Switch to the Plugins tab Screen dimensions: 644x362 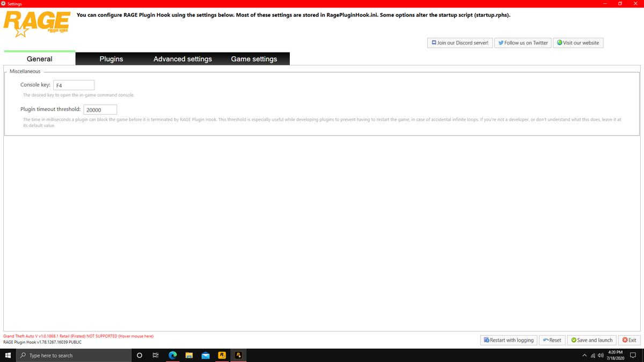pyautogui.click(x=111, y=59)
